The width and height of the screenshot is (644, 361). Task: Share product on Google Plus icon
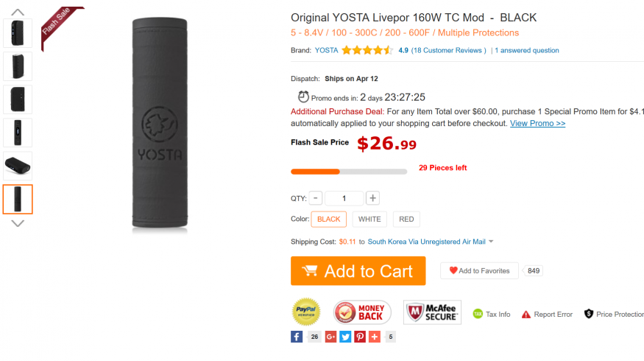pos(330,337)
